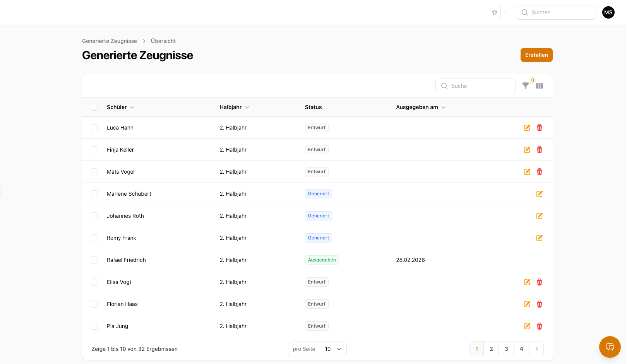
Task: Go back via the Generierte Zeugnisse breadcrumb link
Action: pyautogui.click(x=109, y=41)
